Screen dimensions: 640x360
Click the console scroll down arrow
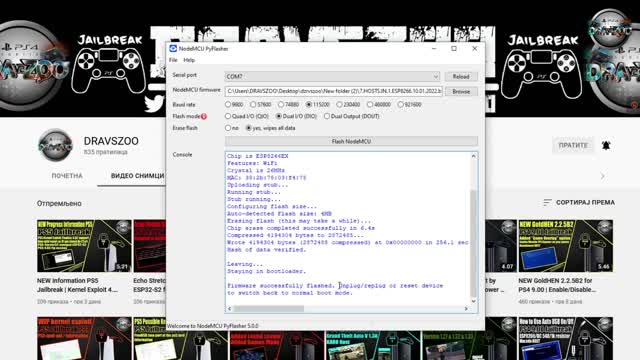[473, 301]
